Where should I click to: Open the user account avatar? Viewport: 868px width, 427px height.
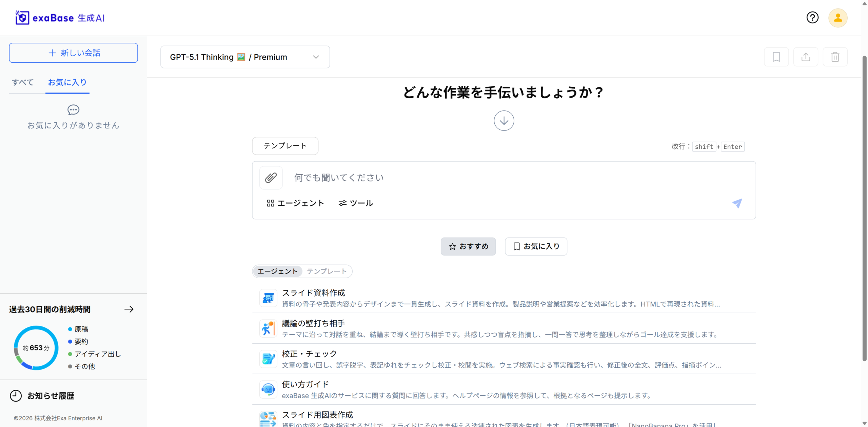[837, 18]
